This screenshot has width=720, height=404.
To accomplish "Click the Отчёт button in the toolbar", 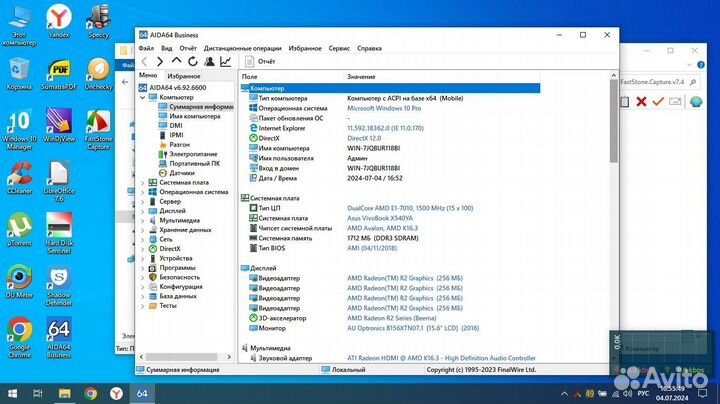I will click(260, 62).
